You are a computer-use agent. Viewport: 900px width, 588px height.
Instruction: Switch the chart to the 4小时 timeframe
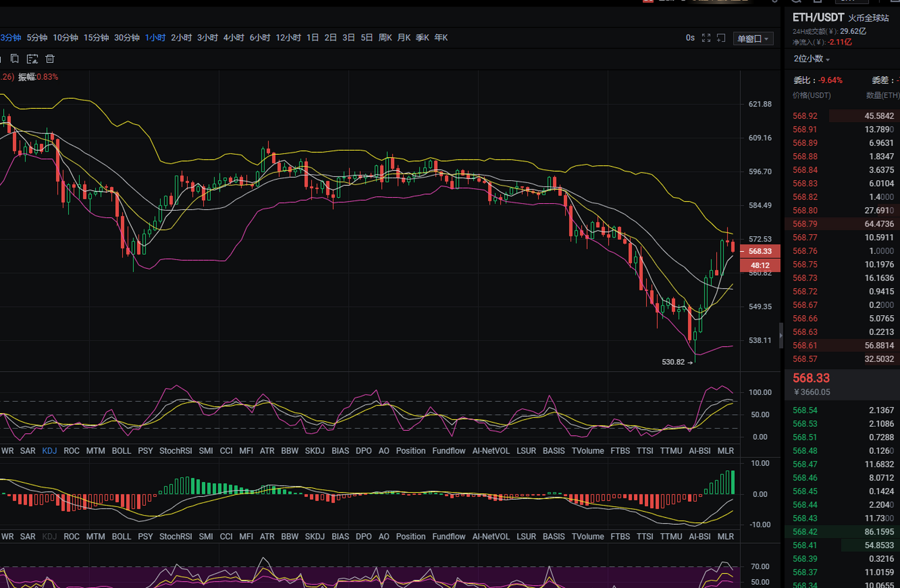pos(233,38)
